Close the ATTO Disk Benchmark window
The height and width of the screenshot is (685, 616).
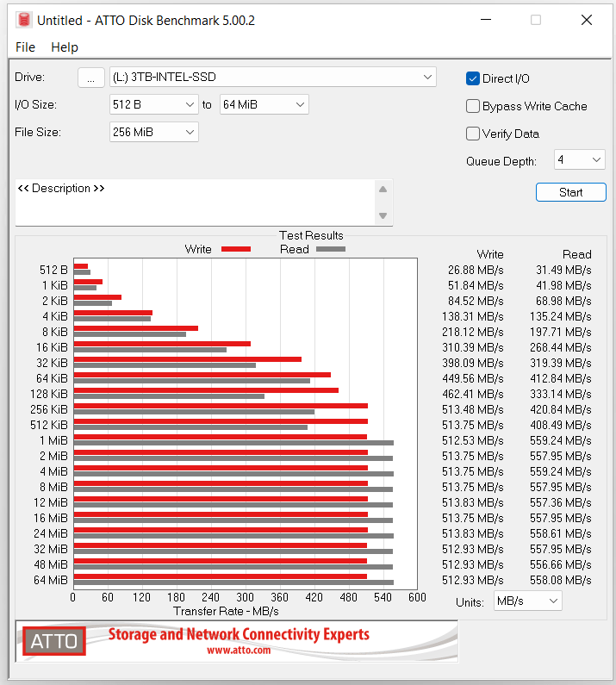pos(587,20)
